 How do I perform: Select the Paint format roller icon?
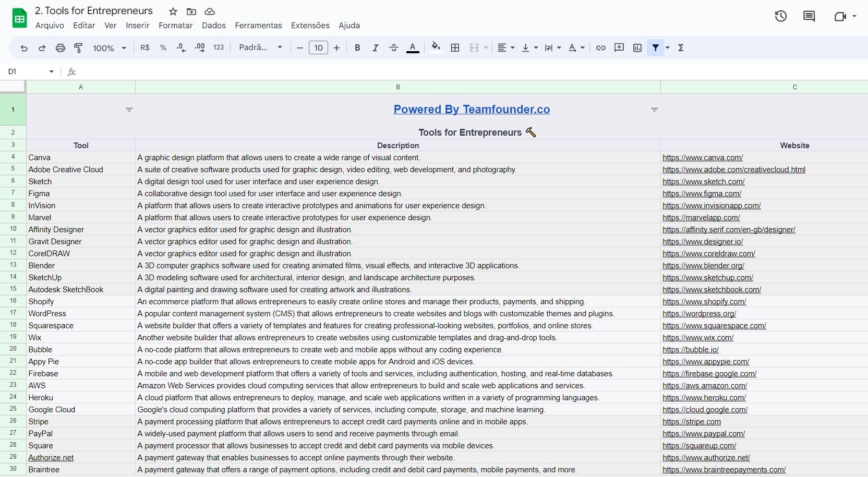click(x=78, y=48)
